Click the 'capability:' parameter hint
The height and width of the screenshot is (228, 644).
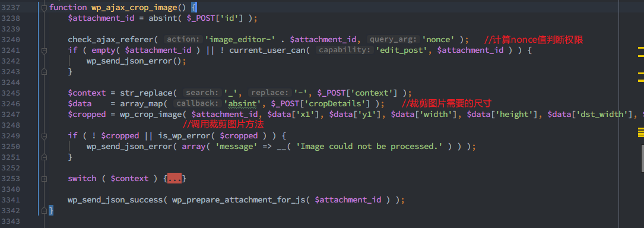tap(345, 50)
